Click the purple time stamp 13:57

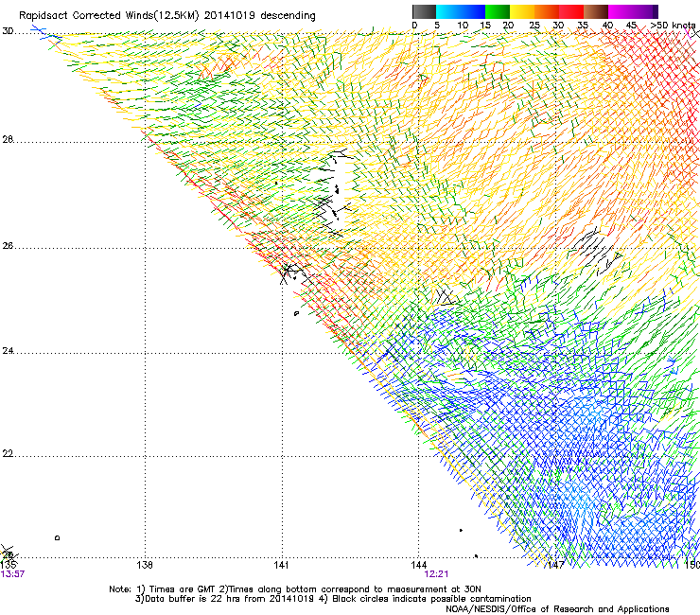pos(12,574)
